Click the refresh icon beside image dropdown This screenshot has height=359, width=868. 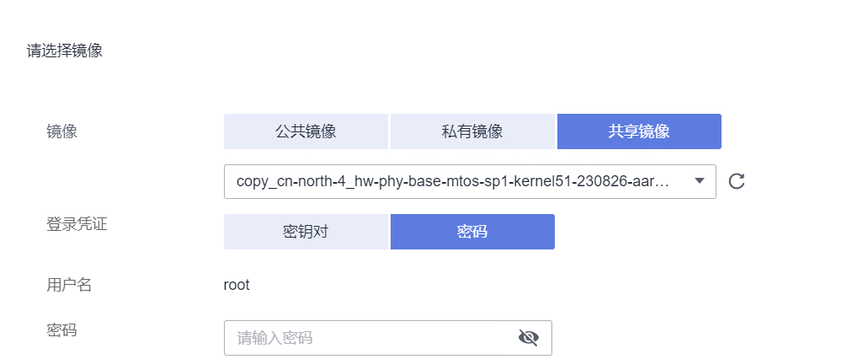click(737, 181)
